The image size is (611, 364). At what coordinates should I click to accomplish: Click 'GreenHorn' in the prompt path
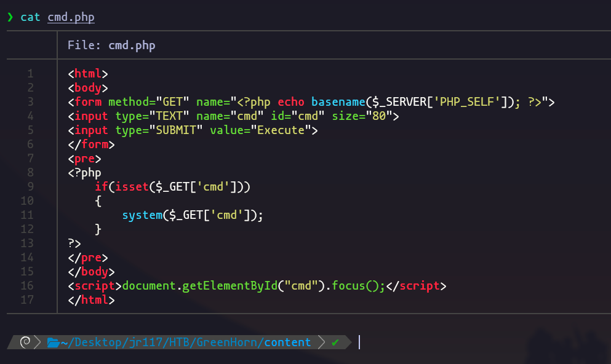click(227, 342)
